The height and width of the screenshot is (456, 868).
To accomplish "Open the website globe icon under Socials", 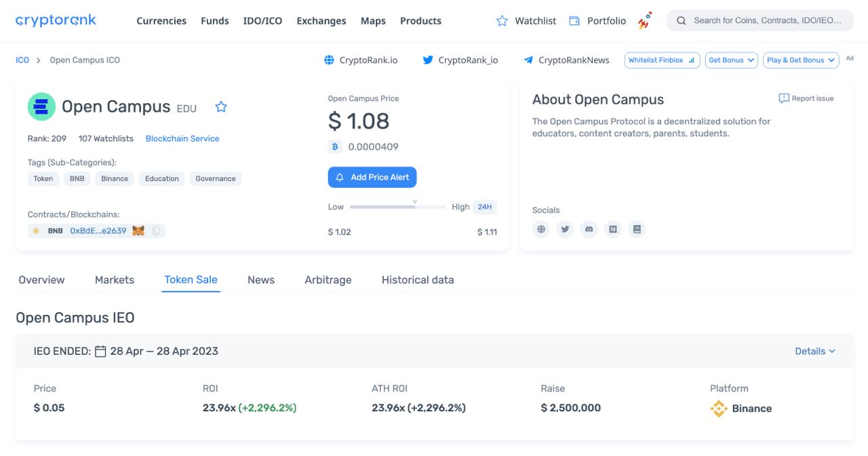I will 541,229.
